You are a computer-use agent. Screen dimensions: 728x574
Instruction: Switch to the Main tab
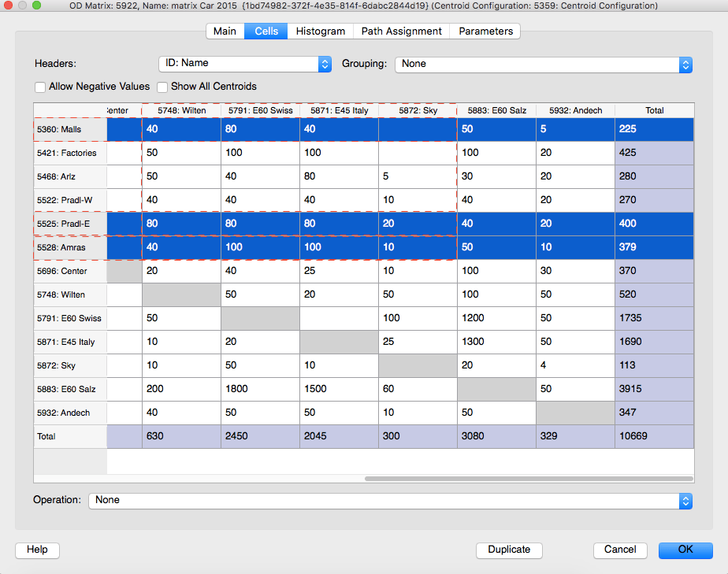tap(225, 31)
